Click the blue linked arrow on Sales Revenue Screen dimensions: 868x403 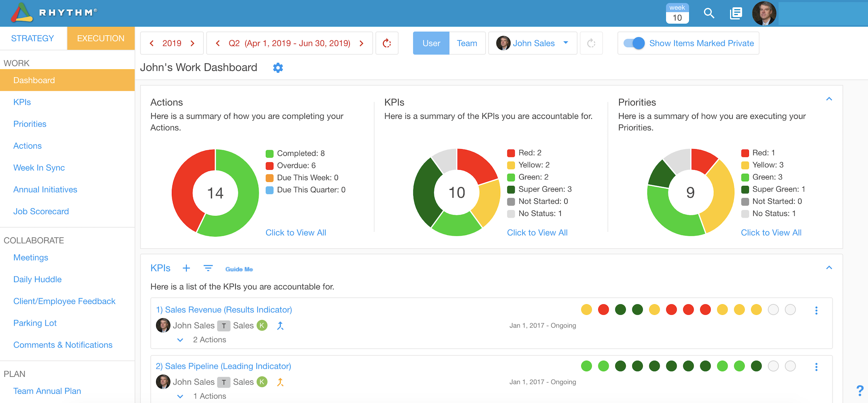(280, 326)
